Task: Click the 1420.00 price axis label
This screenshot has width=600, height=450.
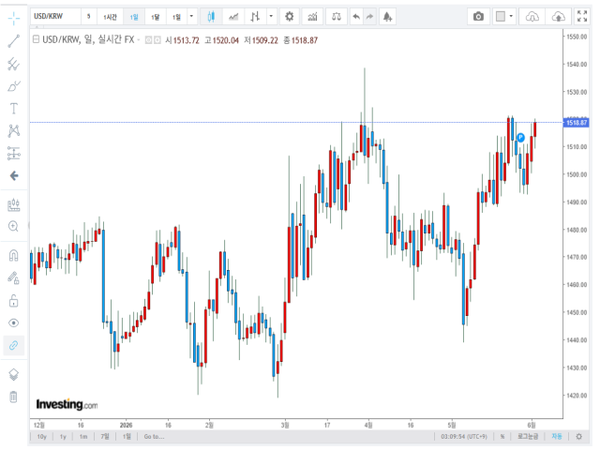Action: point(577,395)
